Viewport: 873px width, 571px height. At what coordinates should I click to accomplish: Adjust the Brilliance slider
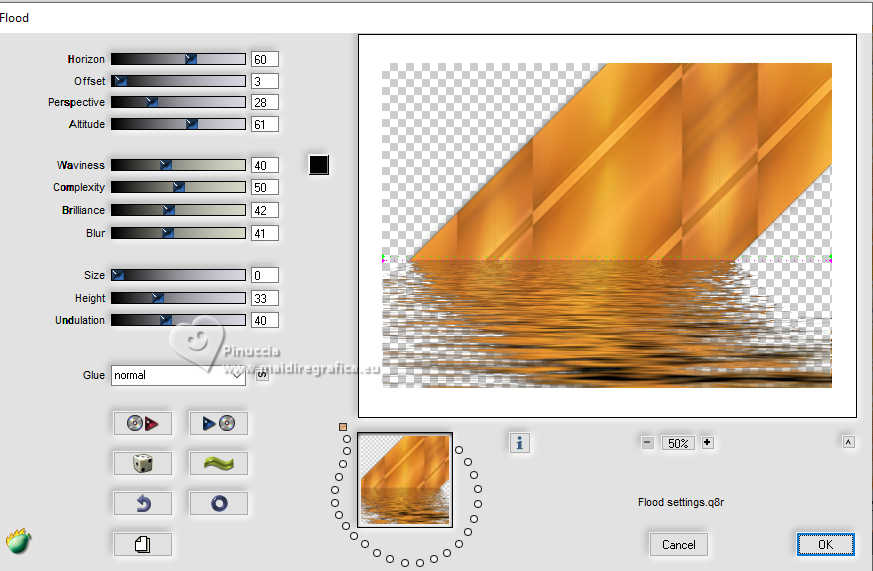tap(178, 210)
